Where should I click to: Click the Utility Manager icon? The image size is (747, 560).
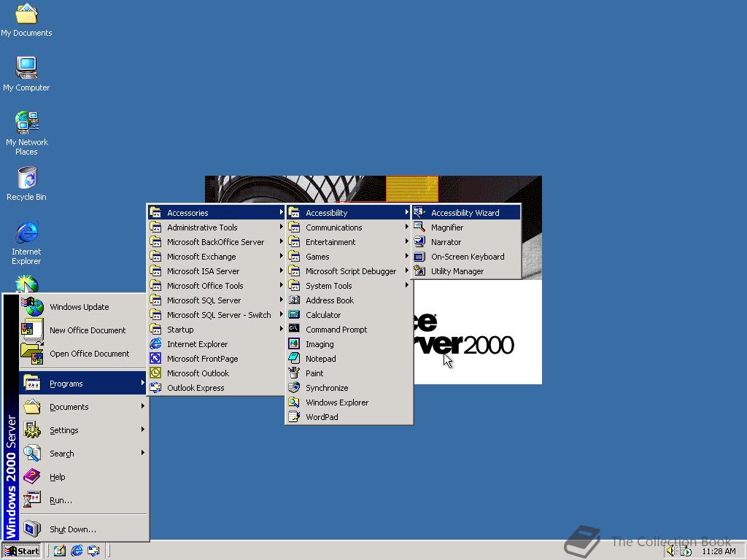419,271
